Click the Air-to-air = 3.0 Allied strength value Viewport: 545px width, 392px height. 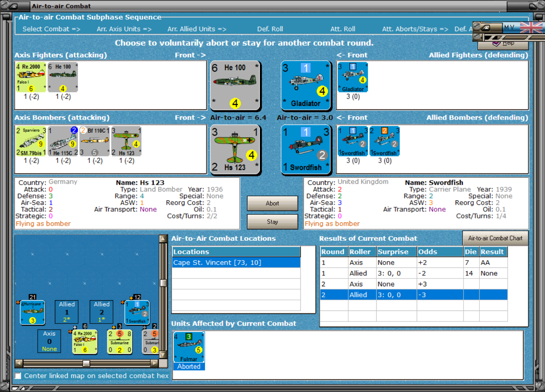pos(305,118)
